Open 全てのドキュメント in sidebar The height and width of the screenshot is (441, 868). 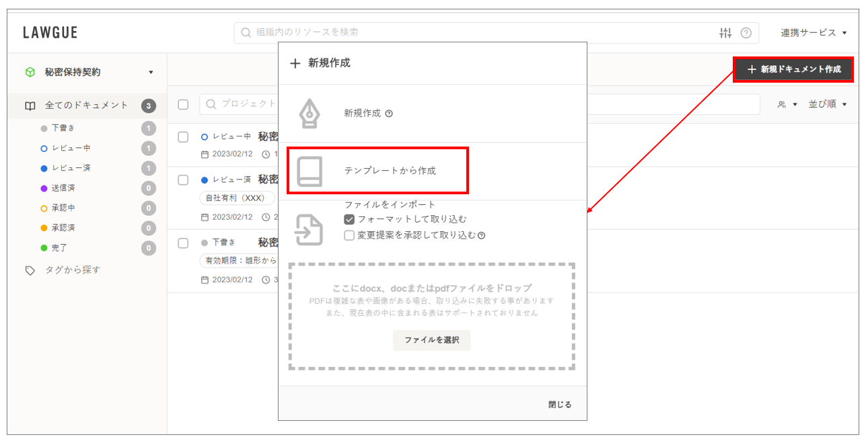[x=86, y=106]
